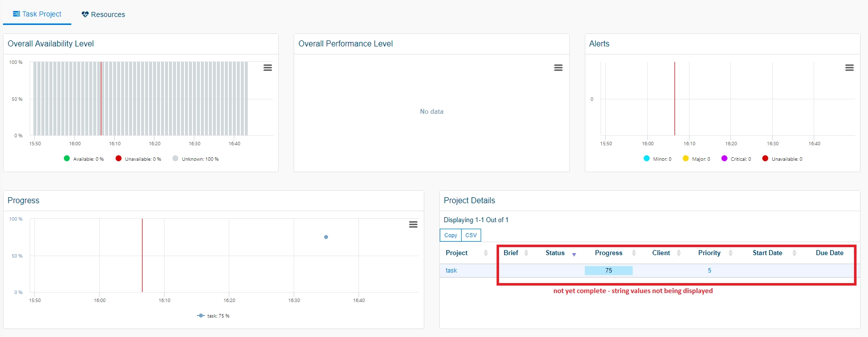This screenshot has height=337, width=868.
Task: Sort by Progress column arrows
Action: pos(634,253)
